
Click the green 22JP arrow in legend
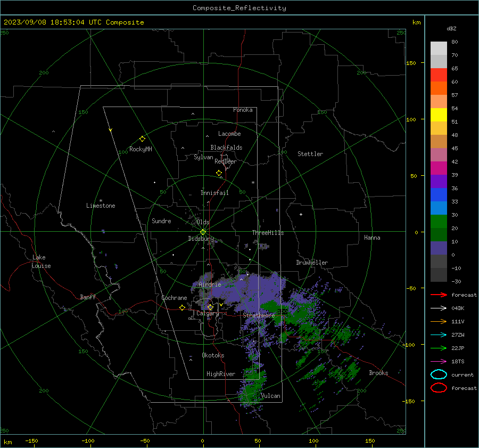(x=439, y=348)
